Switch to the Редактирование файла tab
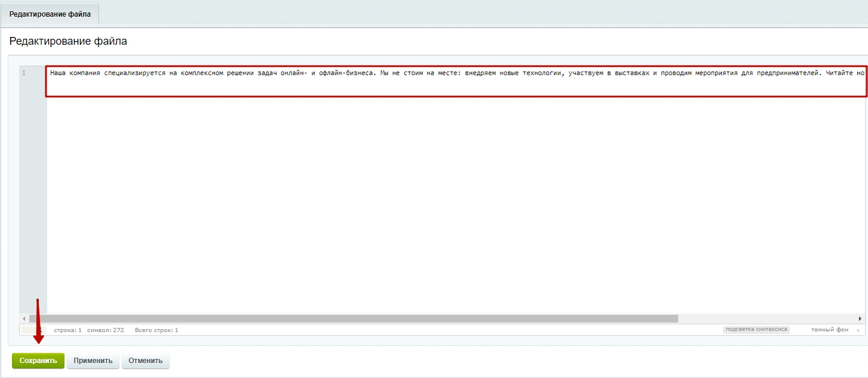 pos(50,14)
